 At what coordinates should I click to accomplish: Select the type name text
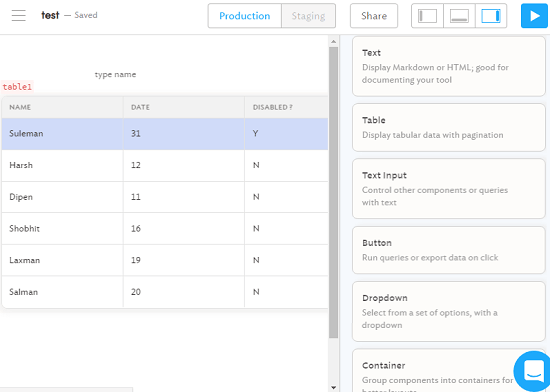(115, 75)
